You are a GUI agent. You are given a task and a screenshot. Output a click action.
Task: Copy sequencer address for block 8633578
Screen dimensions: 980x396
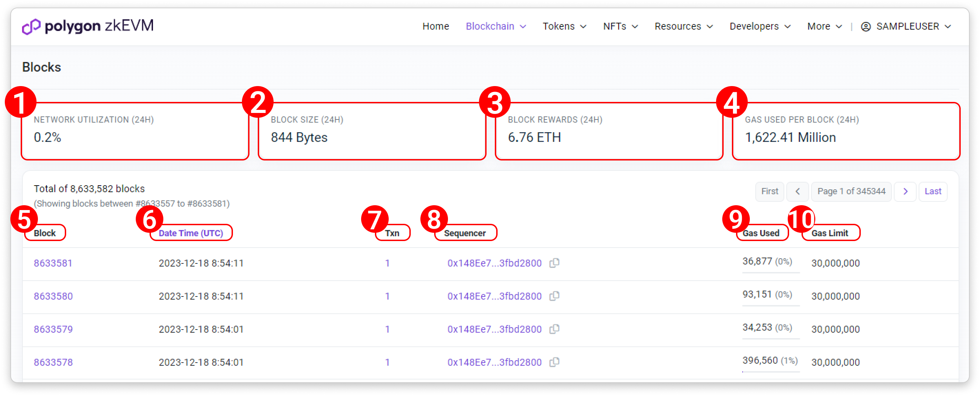tap(554, 362)
